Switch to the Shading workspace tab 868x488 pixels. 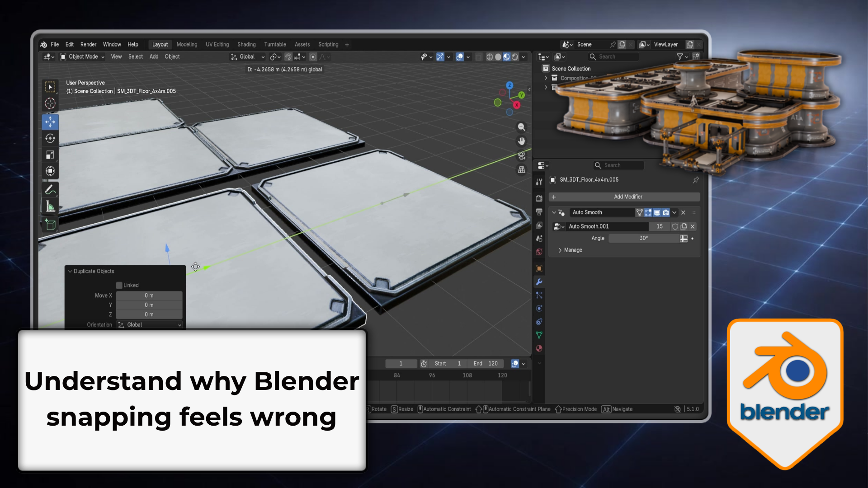point(246,44)
